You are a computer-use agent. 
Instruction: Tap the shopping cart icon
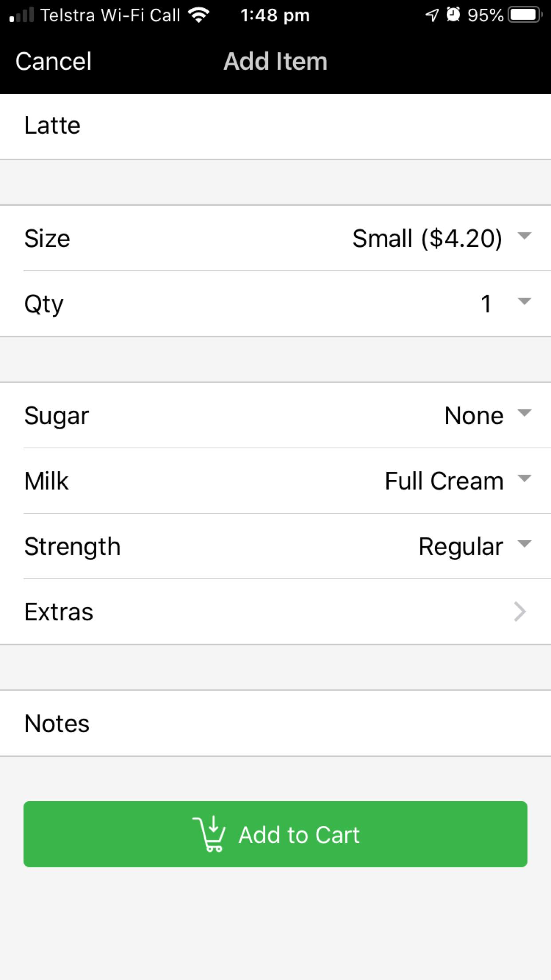(x=209, y=834)
